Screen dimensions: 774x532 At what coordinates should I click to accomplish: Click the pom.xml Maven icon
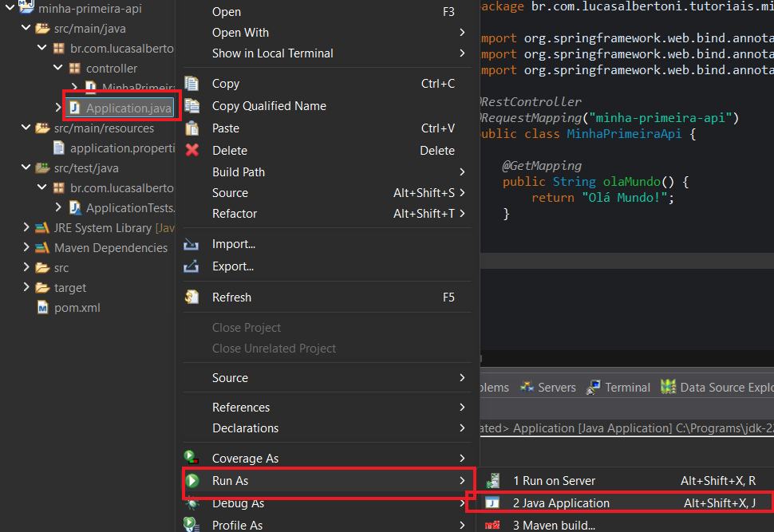tap(41, 307)
